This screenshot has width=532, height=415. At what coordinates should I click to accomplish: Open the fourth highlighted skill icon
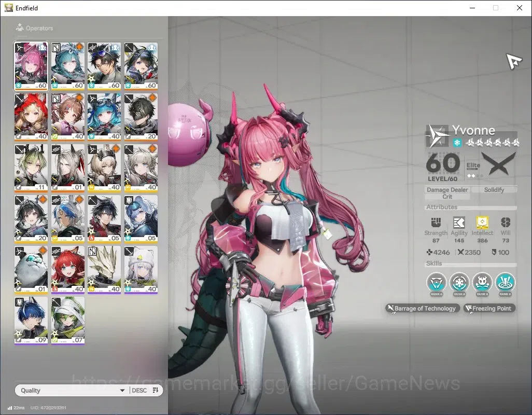pyautogui.click(x=505, y=283)
